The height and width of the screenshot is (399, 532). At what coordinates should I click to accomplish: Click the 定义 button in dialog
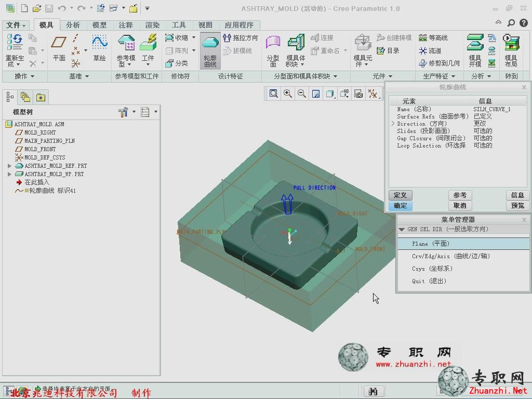click(401, 195)
